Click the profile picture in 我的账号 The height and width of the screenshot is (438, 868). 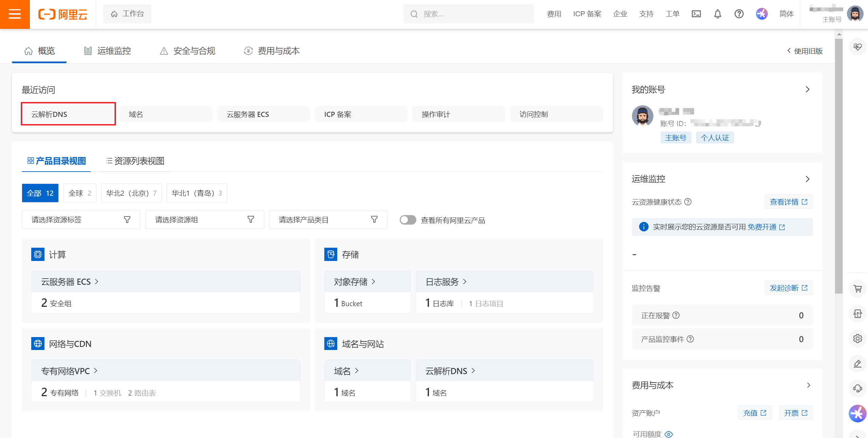tap(643, 116)
